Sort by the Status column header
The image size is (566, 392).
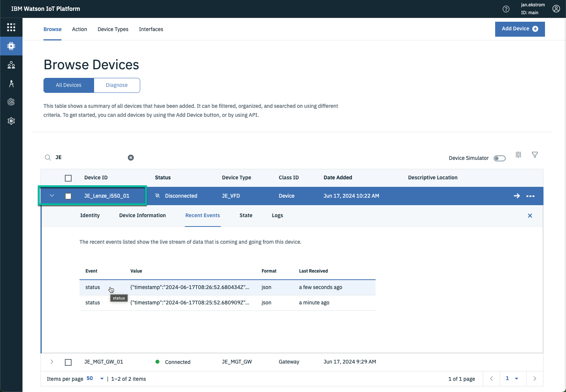tap(163, 177)
